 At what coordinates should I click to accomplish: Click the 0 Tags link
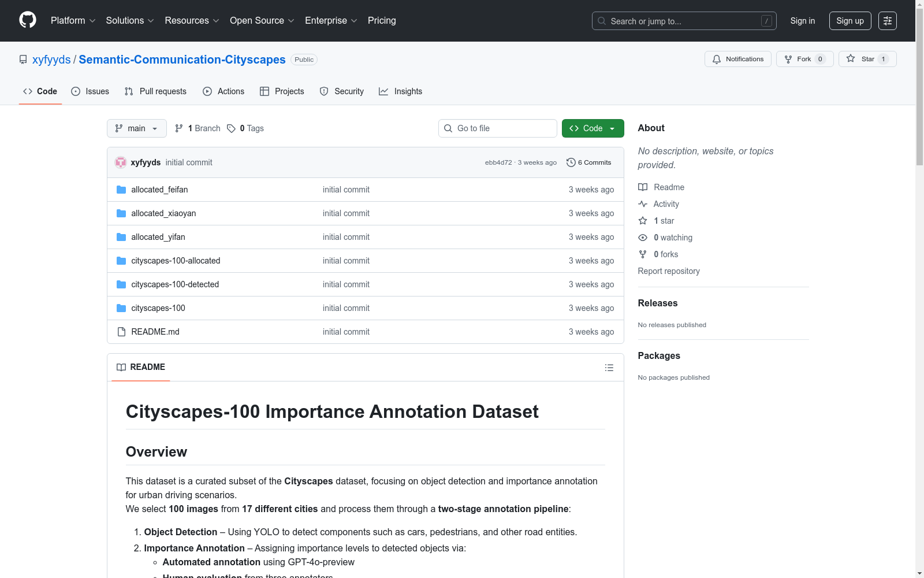point(245,128)
